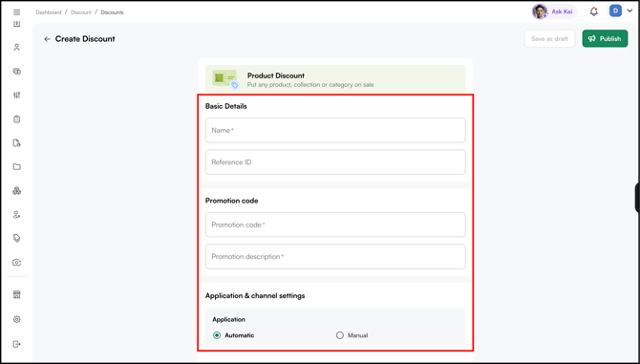Click Application & channel settings heading
This screenshot has height=364, width=640.
(255, 295)
